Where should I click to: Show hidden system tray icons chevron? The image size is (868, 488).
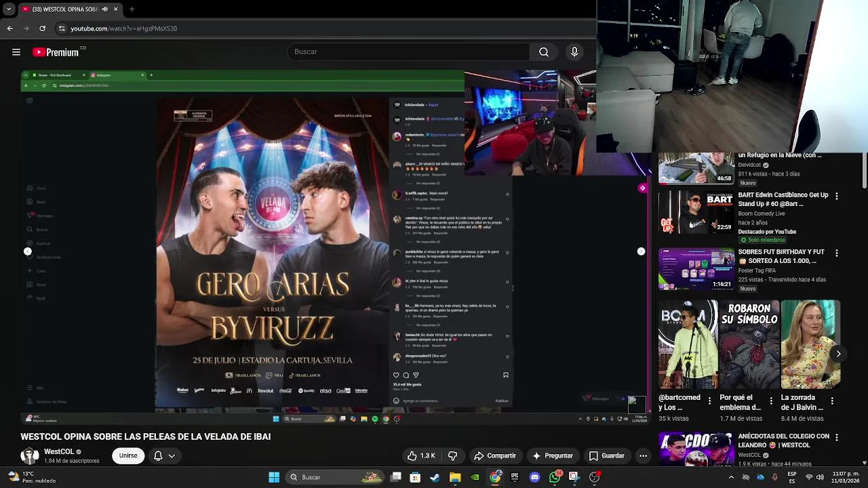[731, 477]
